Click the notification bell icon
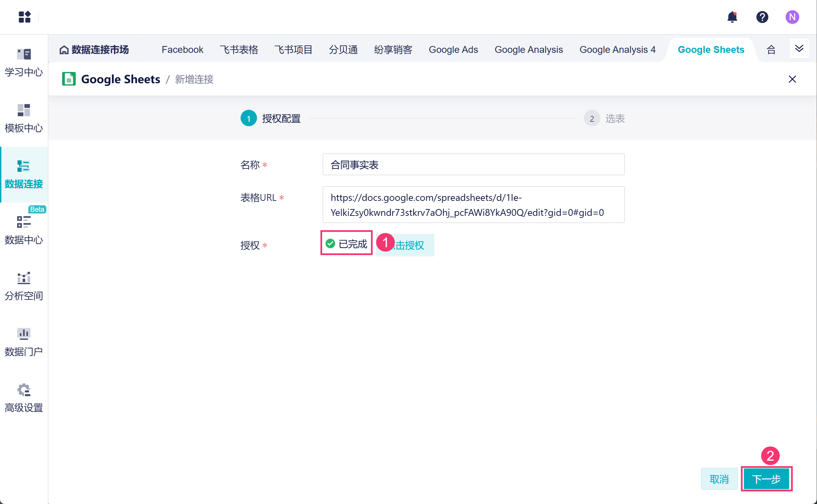Screen dimensions: 817x504 tap(732, 17)
